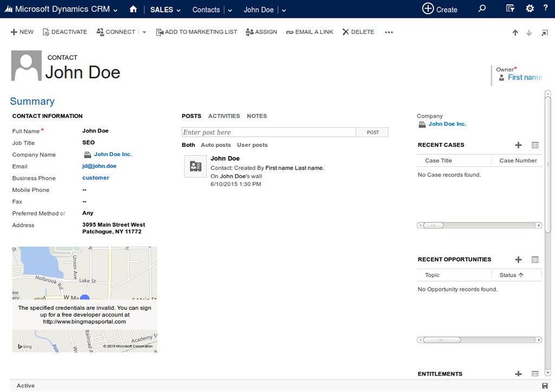Click Email a Link command
The width and height of the screenshot is (555, 392).
[x=309, y=32]
